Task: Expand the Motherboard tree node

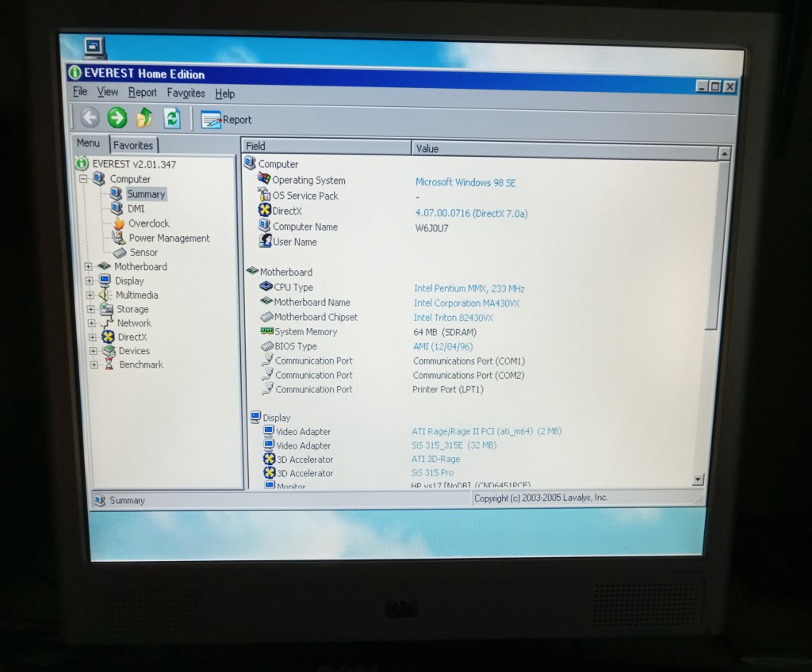Action: tap(89, 266)
